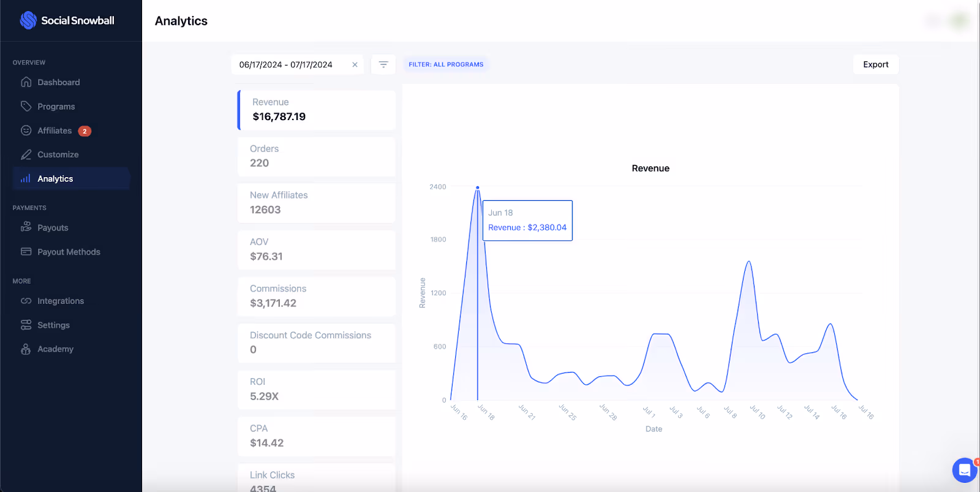Viewport: 980px width, 492px height.
Task: Click the Settings toggles icon
Action: tap(26, 325)
